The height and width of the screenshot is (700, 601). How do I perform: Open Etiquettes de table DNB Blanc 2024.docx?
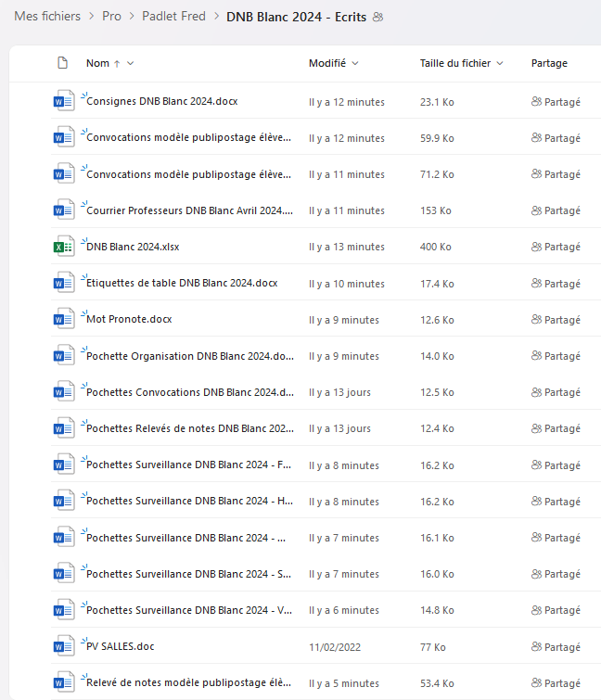coord(182,283)
